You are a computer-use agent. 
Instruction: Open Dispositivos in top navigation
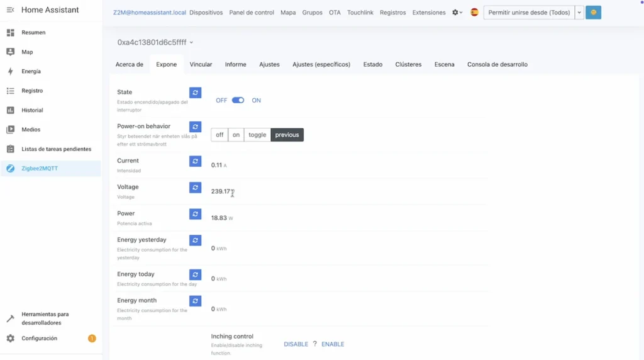click(206, 13)
